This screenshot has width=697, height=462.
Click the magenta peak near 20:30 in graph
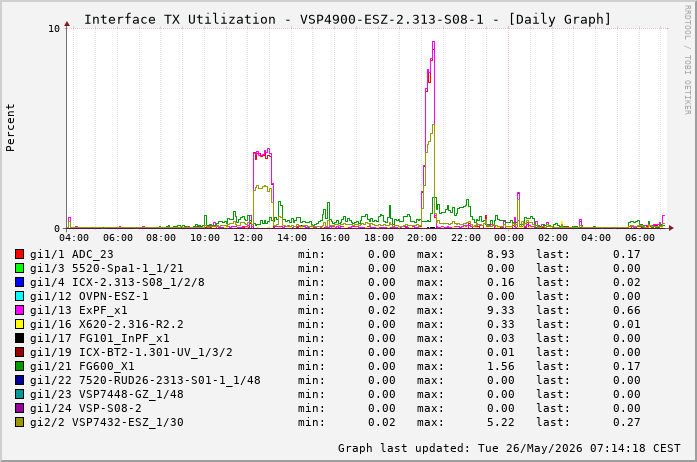(433, 44)
